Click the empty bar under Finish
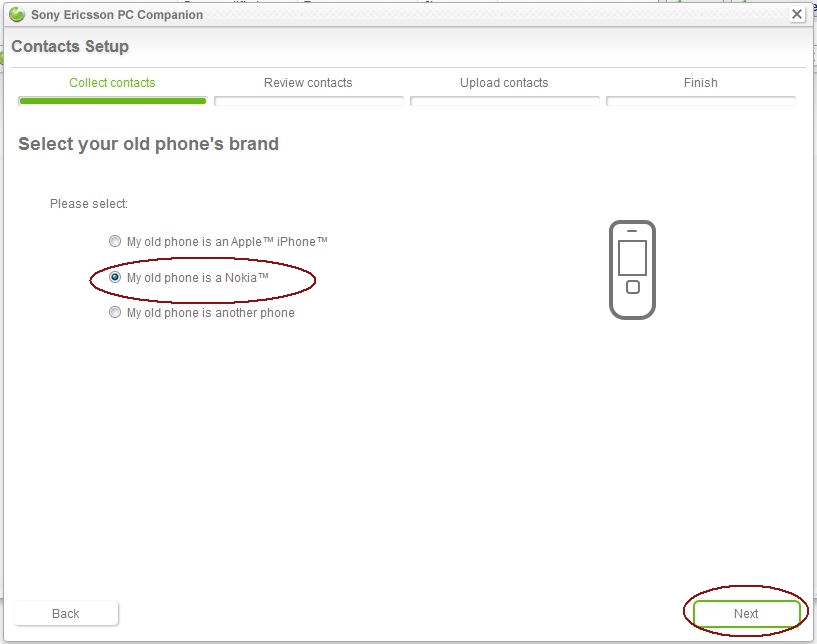 pyautogui.click(x=700, y=101)
